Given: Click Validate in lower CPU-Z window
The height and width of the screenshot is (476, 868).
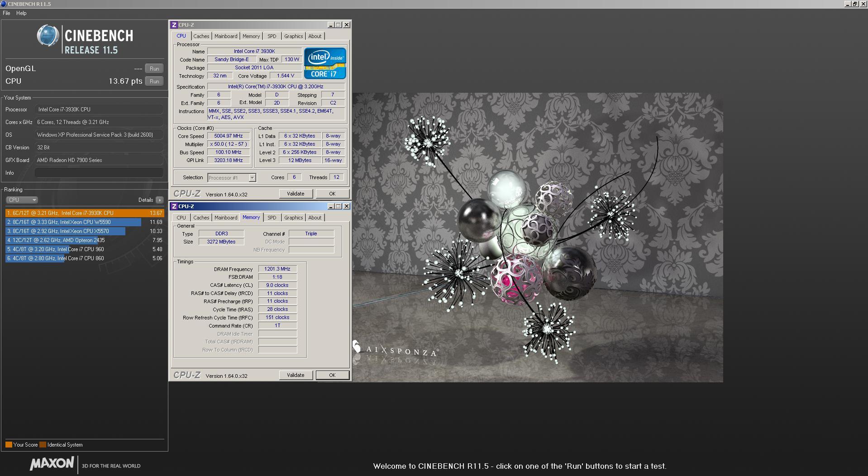Looking at the screenshot, I should [x=296, y=375].
